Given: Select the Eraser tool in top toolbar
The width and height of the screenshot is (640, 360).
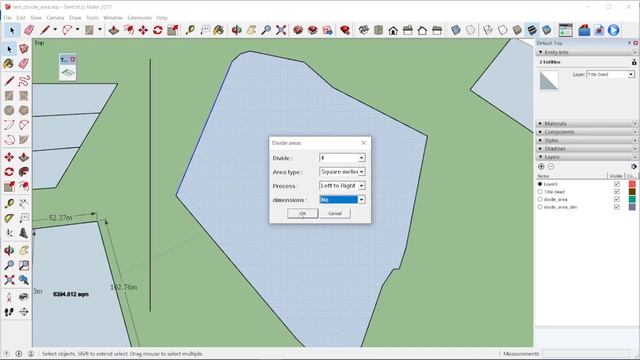Looking at the screenshot, I should (29, 30).
